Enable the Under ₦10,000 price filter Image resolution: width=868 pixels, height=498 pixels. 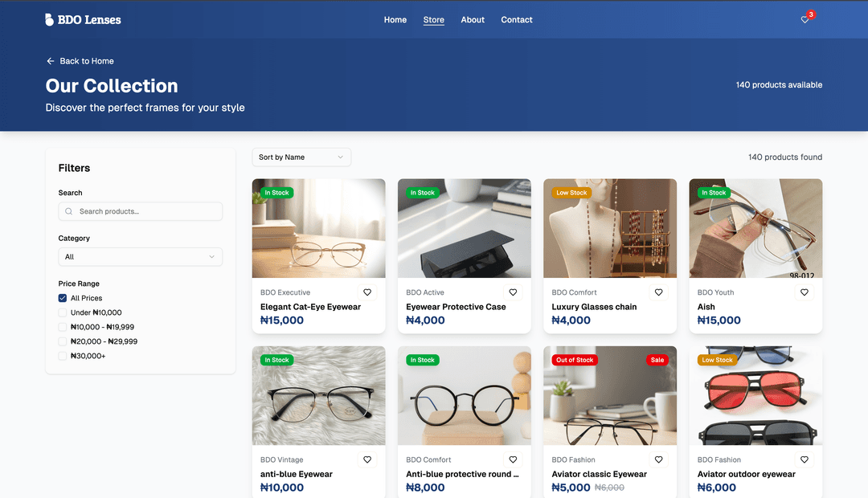(63, 312)
